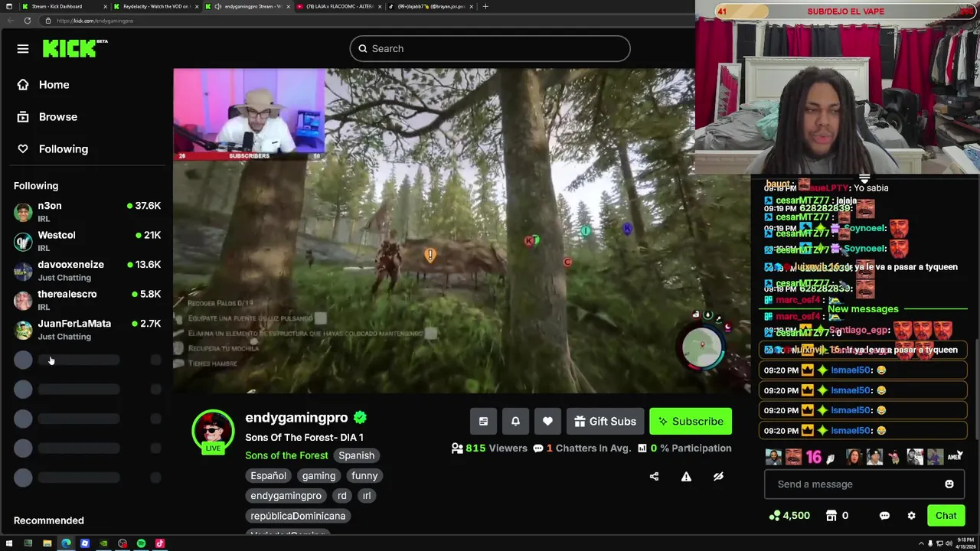
Task: Open a new browser tab
Action: 485,6
